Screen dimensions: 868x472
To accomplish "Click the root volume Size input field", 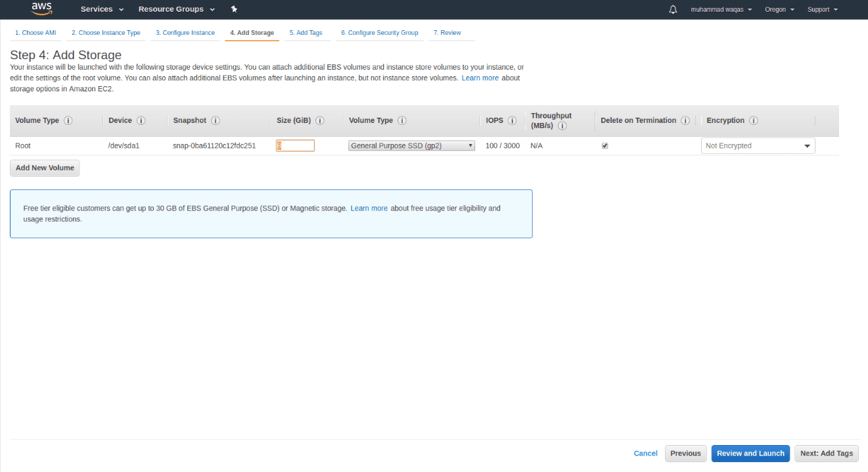I will (296, 146).
